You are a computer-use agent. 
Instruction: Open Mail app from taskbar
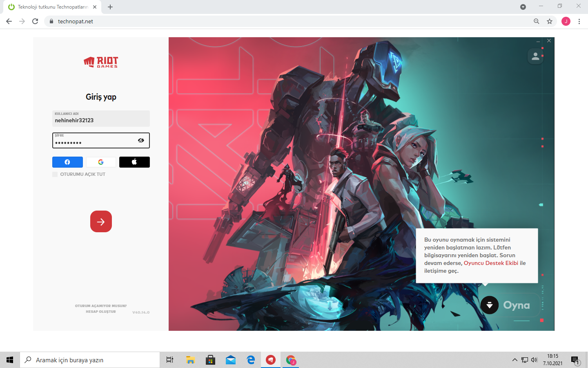231,360
